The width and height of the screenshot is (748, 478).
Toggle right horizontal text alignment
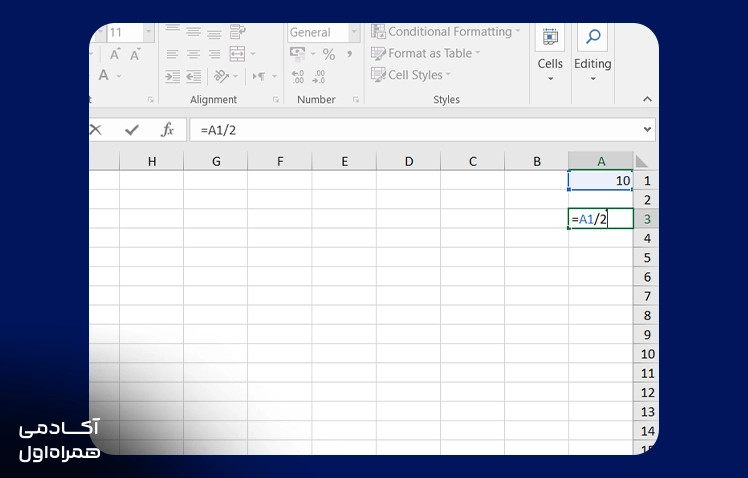point(214,54)
